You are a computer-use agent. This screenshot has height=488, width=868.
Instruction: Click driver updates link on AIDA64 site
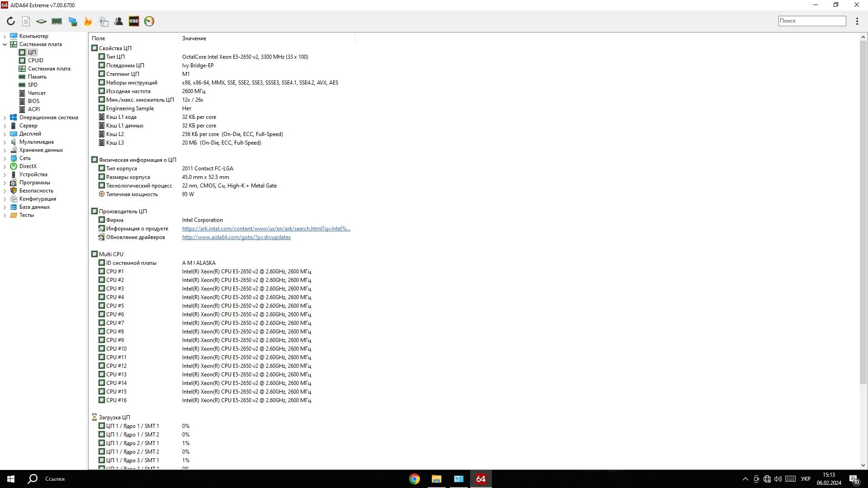point(237,237)
